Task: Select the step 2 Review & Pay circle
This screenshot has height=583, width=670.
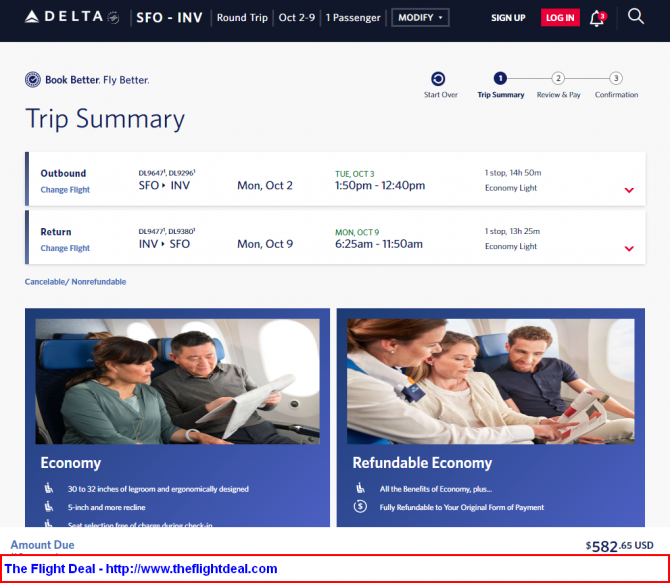Action: [x=558, y=78]
